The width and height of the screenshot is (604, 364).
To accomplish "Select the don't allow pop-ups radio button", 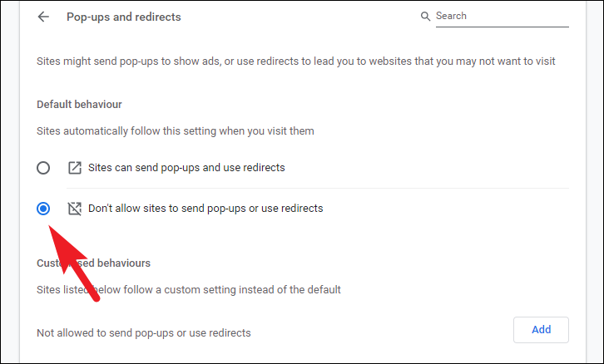I will point(43,209).
